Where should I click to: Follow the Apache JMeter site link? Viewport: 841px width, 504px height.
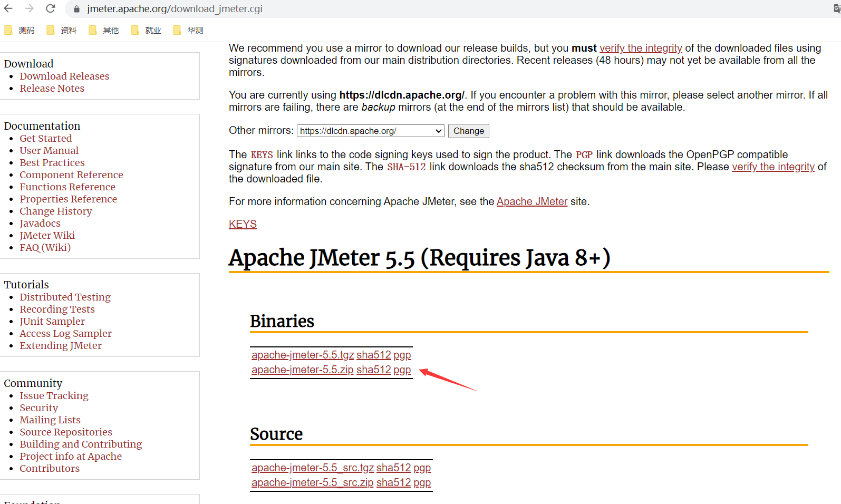(532, 201)
